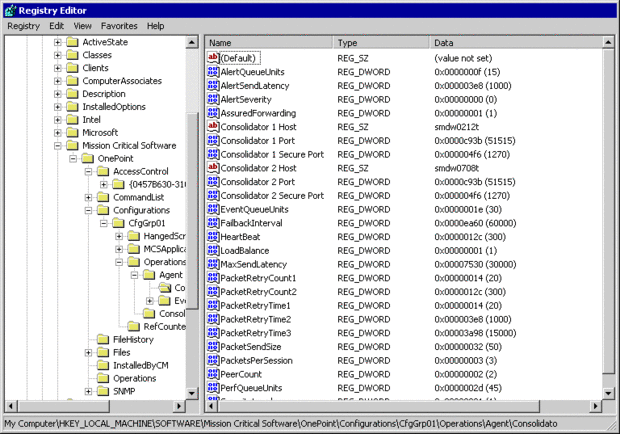Screen dimensions: 620x434
Task: Select the PerfQueueUnits value name
Action: [x=251, y=388]
